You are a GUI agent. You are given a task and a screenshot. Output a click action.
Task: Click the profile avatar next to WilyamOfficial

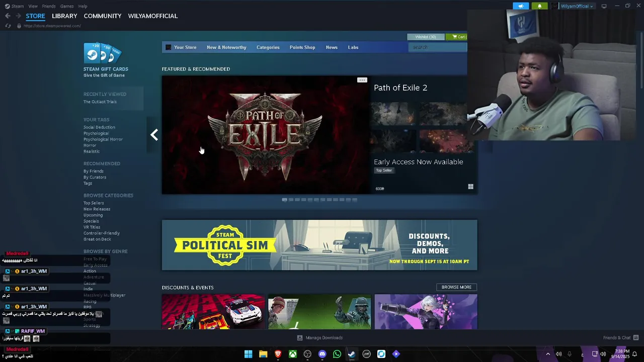[555, 6]
